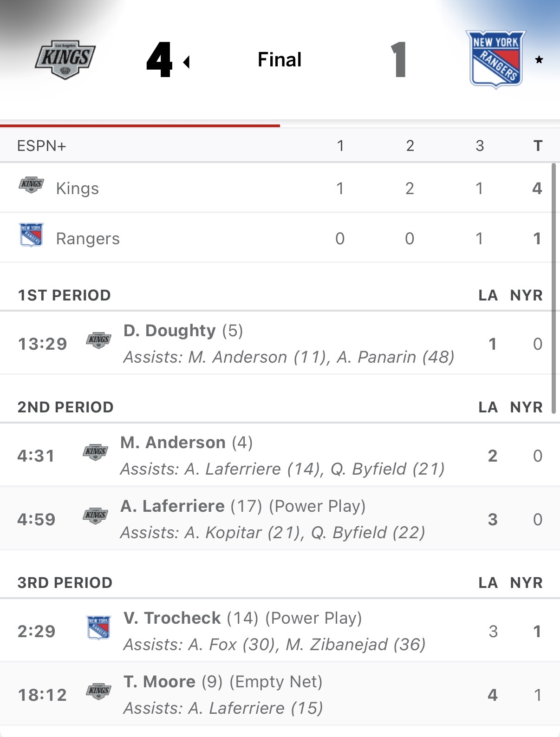The width and height of the screenshot is (560, 737).
Task: Select the T. Moore empty net goal
Action: pyautogui.click(x=159, y=682)
